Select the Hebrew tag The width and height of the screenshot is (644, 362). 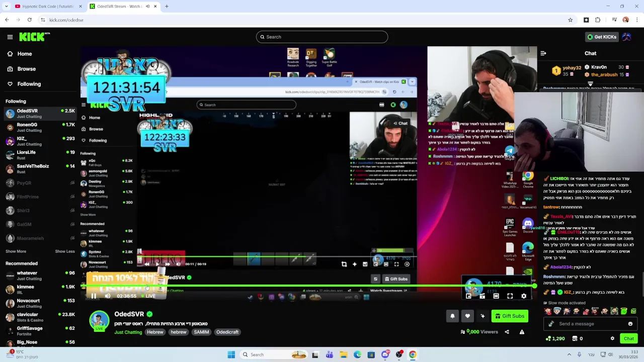pos(155,332)
